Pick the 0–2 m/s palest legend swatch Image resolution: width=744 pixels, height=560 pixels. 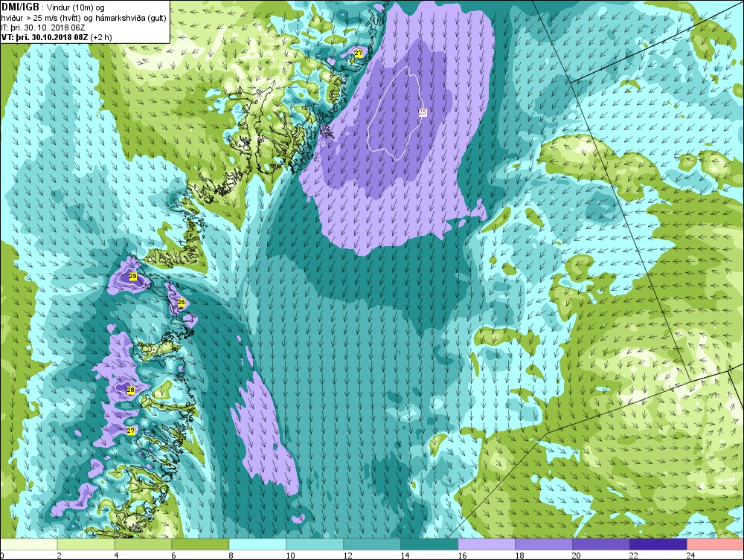pyautogui.click(x=29, y=544)
